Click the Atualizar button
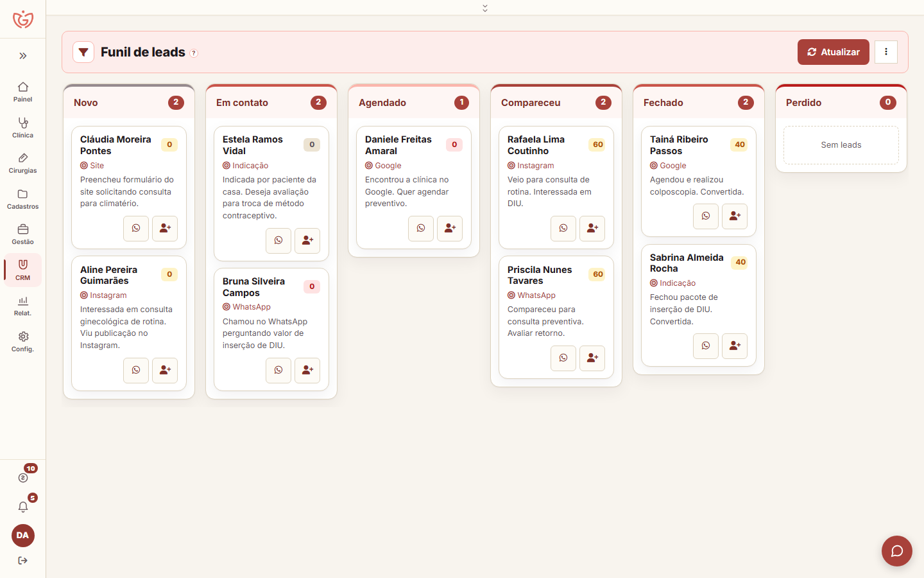This screenshot has width=924, height=578. (834, 52)
